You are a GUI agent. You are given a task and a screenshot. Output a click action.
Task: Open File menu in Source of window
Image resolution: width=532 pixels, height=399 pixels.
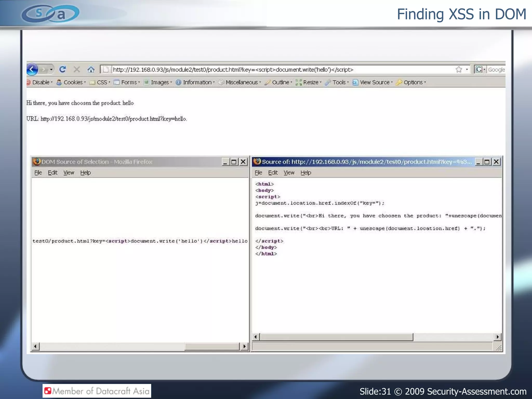[x=258, y=172]
